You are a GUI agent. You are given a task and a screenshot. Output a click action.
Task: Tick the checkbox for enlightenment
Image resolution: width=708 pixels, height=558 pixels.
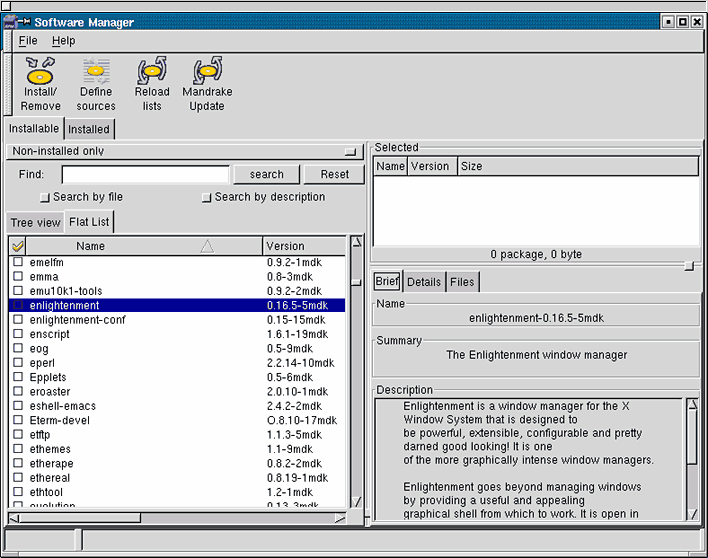tap(18, 305)
